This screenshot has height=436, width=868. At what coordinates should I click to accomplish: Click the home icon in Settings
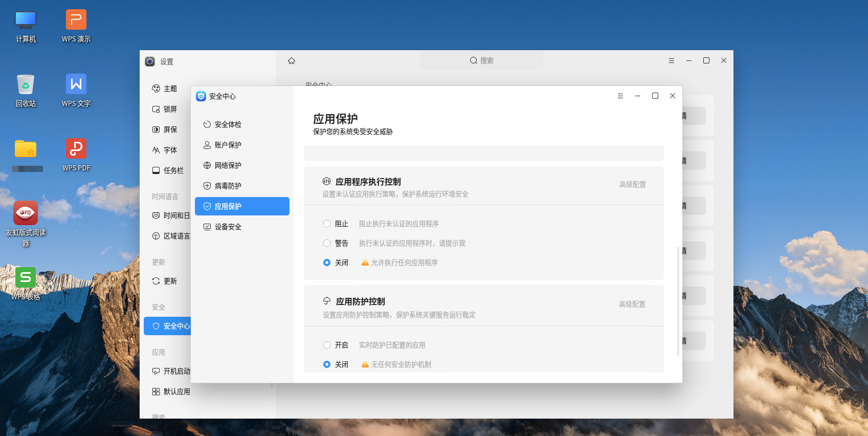(x=292, y=61)
